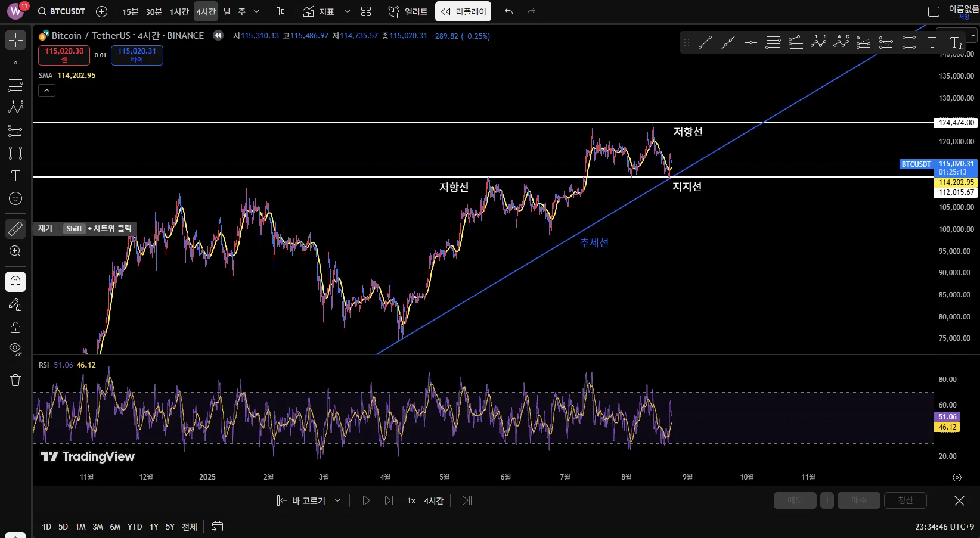Toggle stay in drawing mode

(x=15, y=304)
